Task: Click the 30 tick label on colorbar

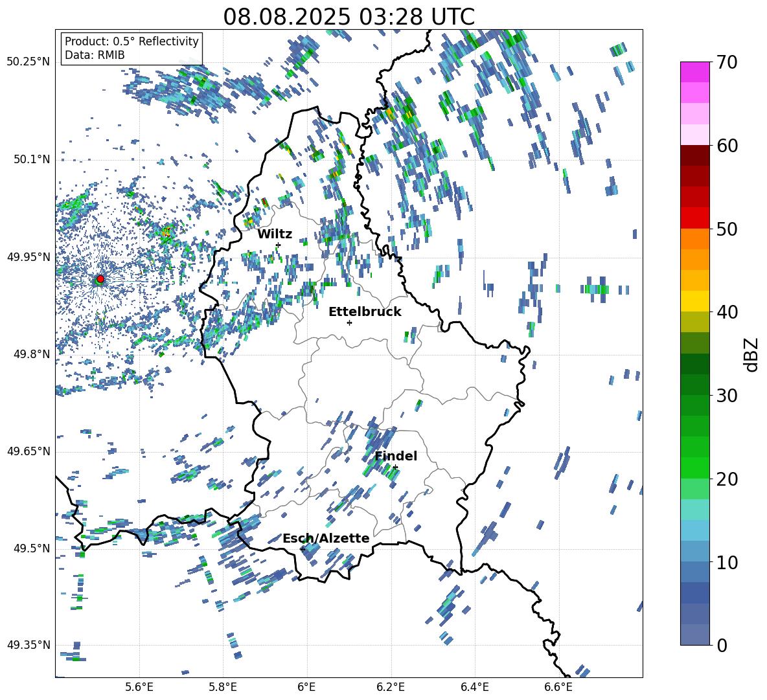Action: click(727, 396)
